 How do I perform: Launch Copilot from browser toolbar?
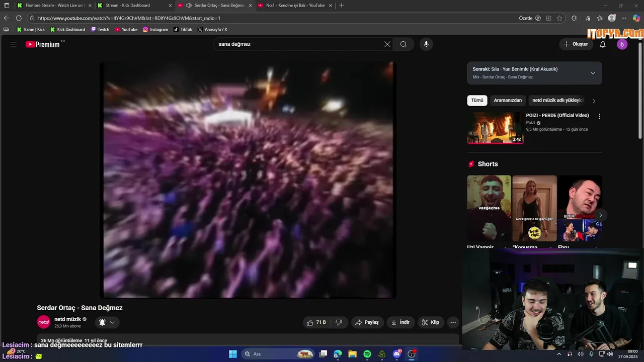(636, 18)
